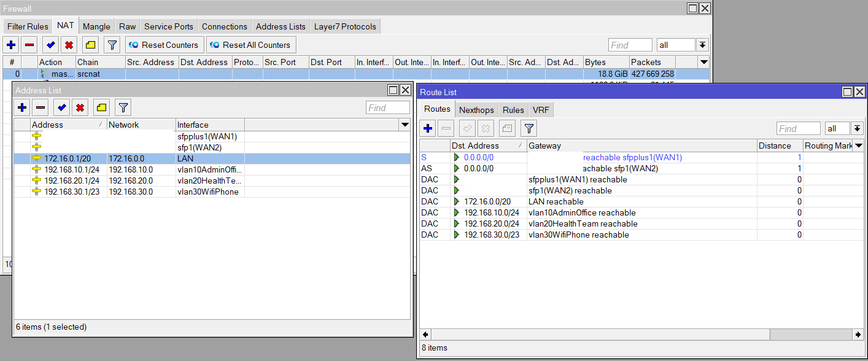Enable the selected NAT rule via checkmark icon
Viewport: 868px width, 361px height.
pos(50,44)
